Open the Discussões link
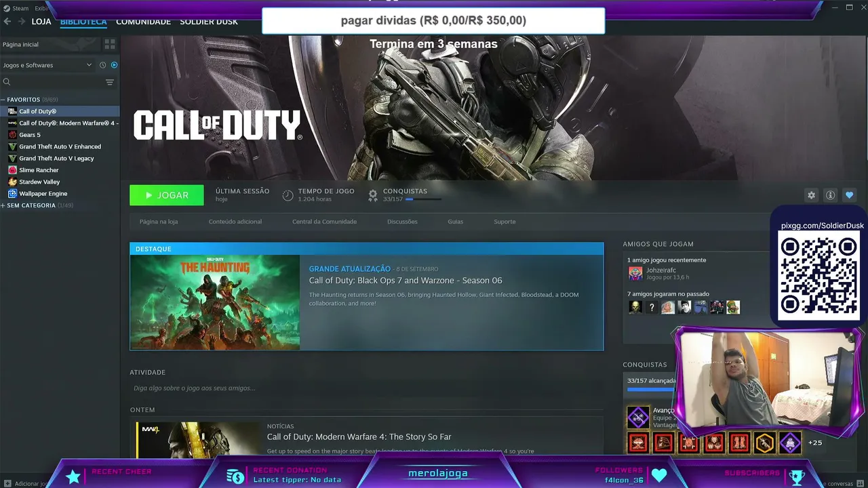This screenshot has height=488, width=868. [402, 222]
